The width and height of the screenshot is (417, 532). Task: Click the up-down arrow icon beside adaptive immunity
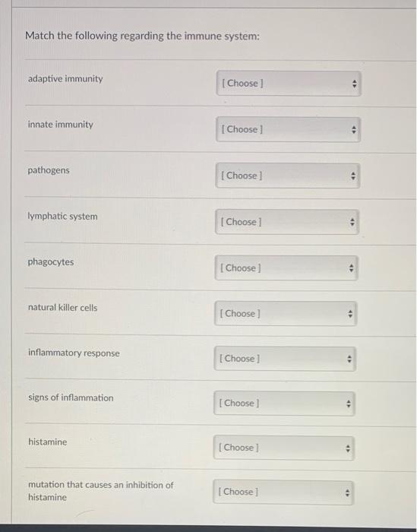pyautogui.click(x=354, y=84)
